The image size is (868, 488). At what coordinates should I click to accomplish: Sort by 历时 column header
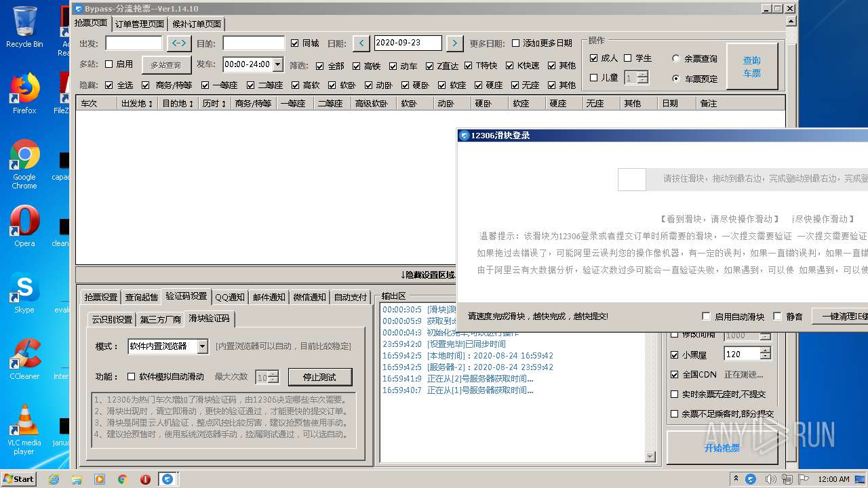click(214, 104)
